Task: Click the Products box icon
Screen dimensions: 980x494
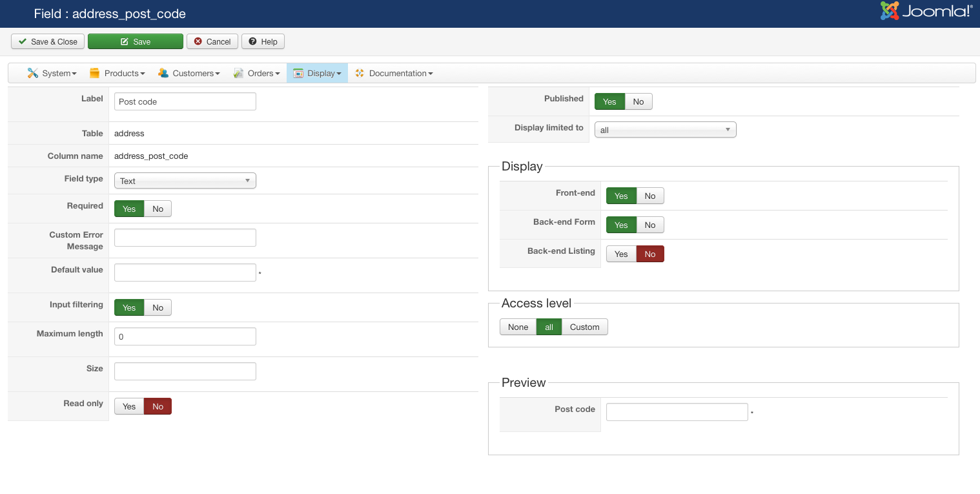Action: point(95,73)
